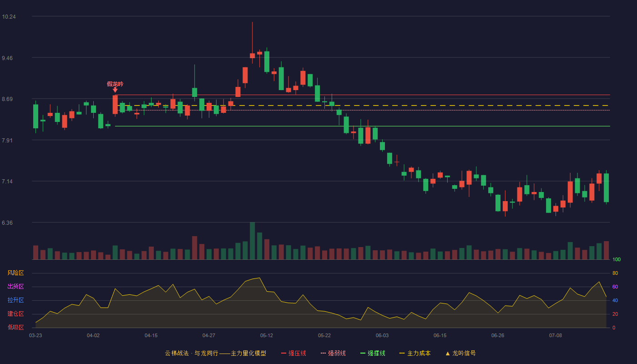Click the red 20 indicator axis label

pyautogui.click(x=615, y=314)
